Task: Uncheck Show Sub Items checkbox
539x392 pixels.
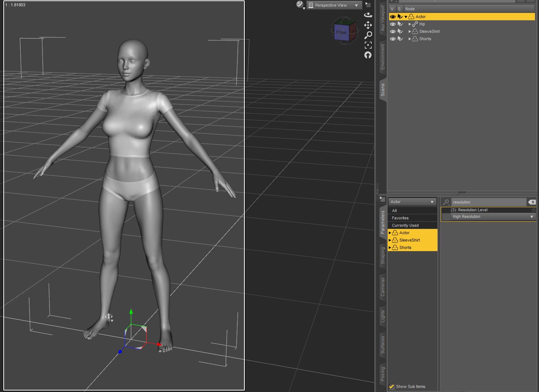Action: pos(392,386)
